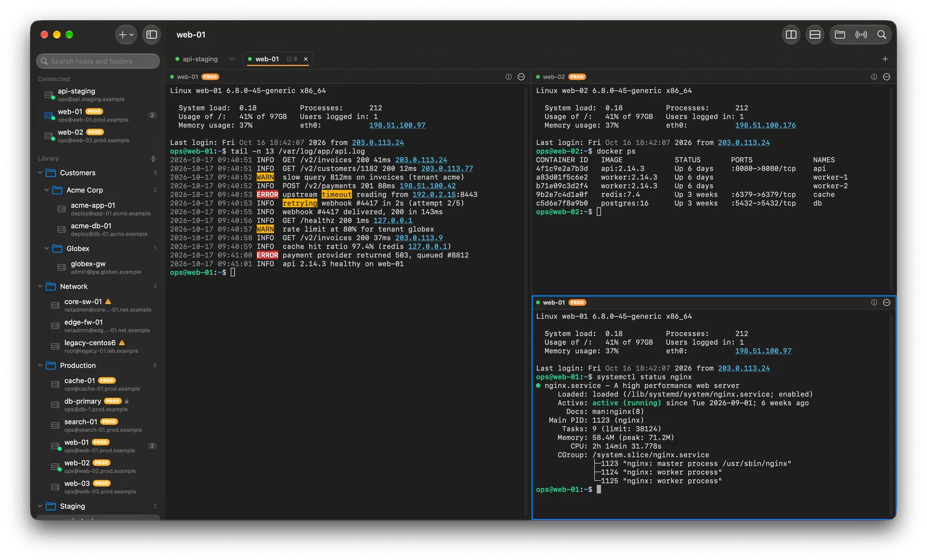
Task: Open the 198.51.100.176 link in web-02 pane
Action: click(x=765, y=126)
